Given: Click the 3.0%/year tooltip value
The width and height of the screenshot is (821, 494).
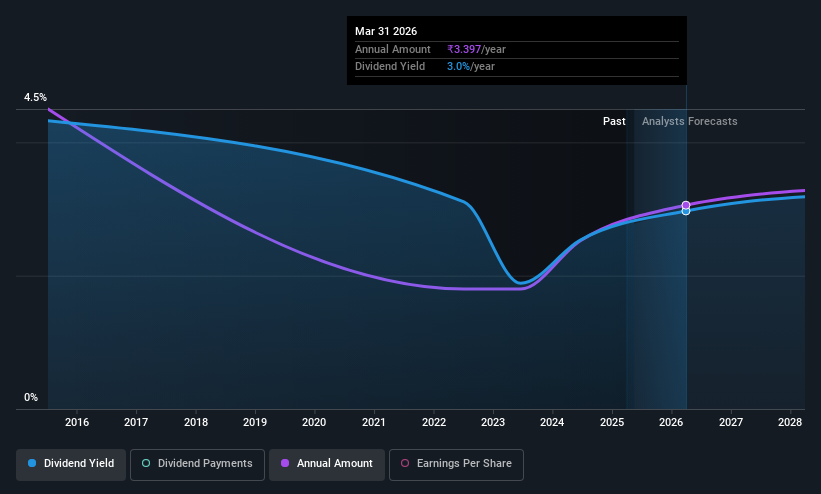Looking at the screenshot, I should click(471, 67).
